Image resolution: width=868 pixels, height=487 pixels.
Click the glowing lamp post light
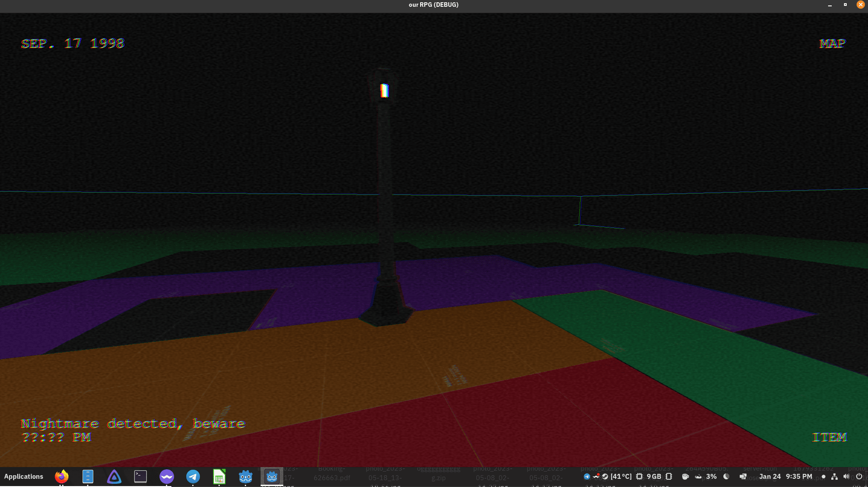(x=384, y=91)
